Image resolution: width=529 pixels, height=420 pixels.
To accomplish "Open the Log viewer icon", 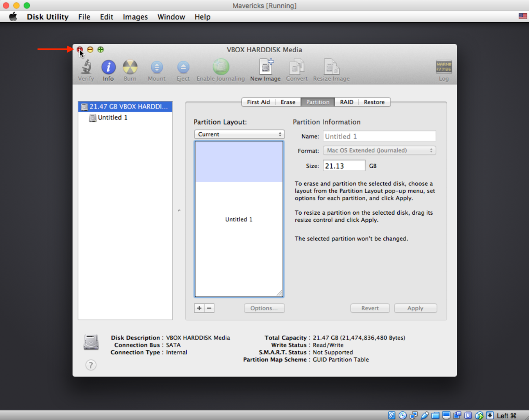I will point(443,68).
